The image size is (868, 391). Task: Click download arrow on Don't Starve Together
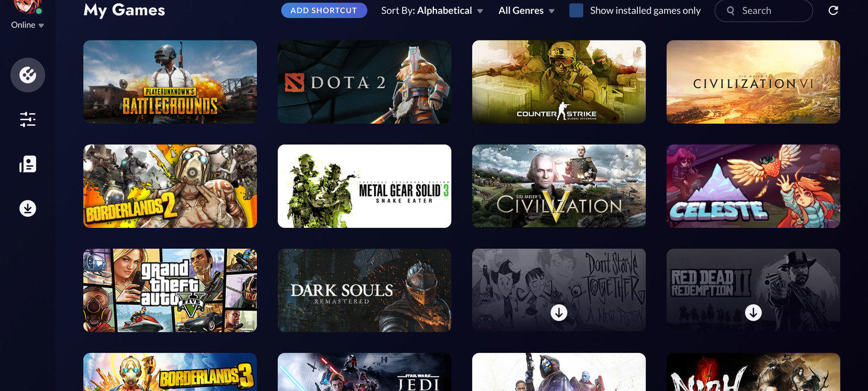pos(559,312)
